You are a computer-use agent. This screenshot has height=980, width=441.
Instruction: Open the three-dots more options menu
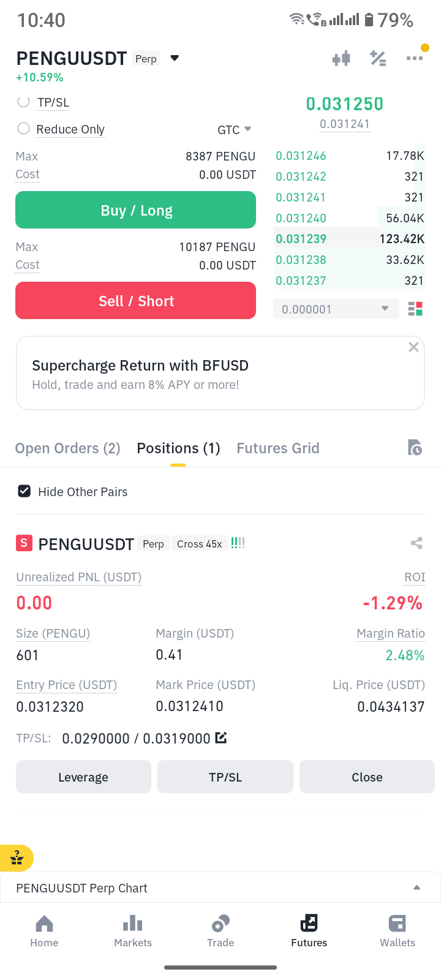coord(415,58)
